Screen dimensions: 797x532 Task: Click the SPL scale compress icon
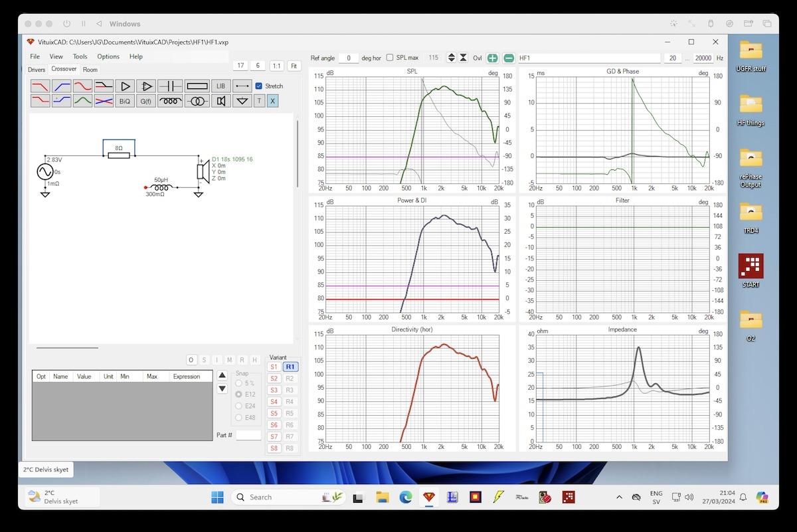[463, 58]
